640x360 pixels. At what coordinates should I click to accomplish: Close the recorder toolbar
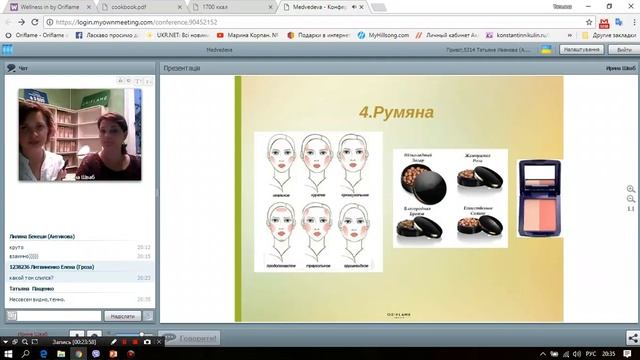tap(159, 342)
